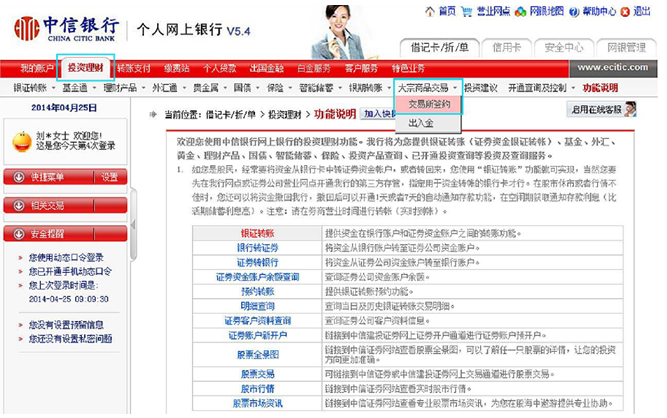
Task: Open the 股票交易 link
Action: (257, 374)
